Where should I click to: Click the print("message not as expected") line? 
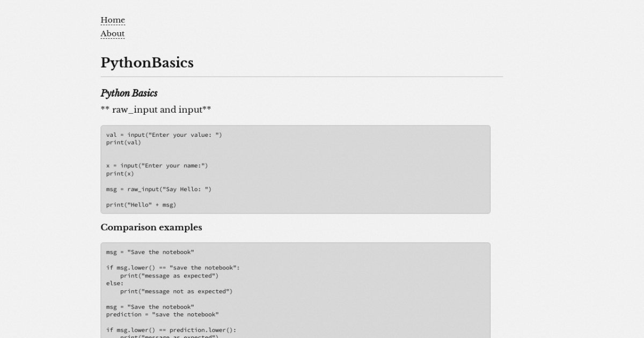coord(176,291)
